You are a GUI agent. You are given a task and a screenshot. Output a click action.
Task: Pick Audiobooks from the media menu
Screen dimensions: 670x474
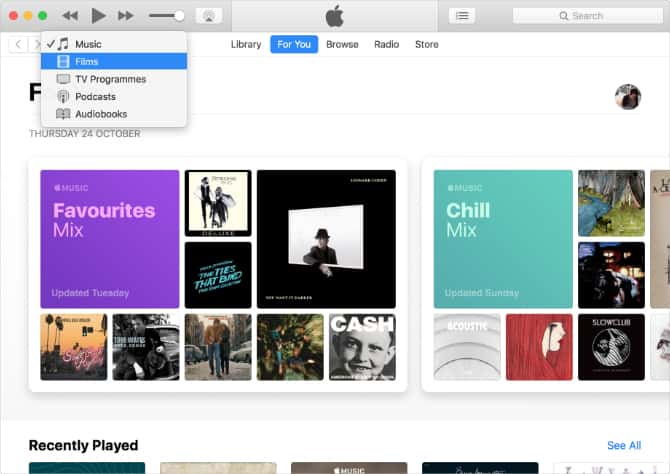tap(114, 114)
